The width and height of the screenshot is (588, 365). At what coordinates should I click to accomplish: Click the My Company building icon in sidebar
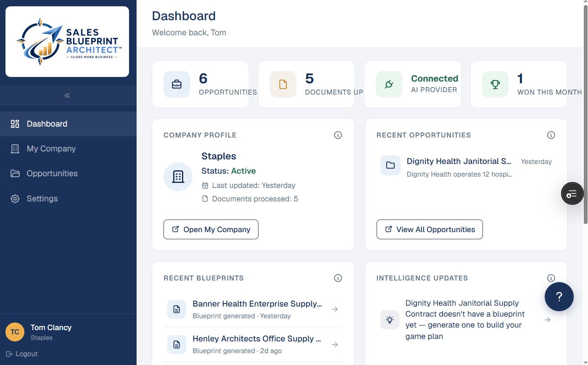tap(15, 148)
